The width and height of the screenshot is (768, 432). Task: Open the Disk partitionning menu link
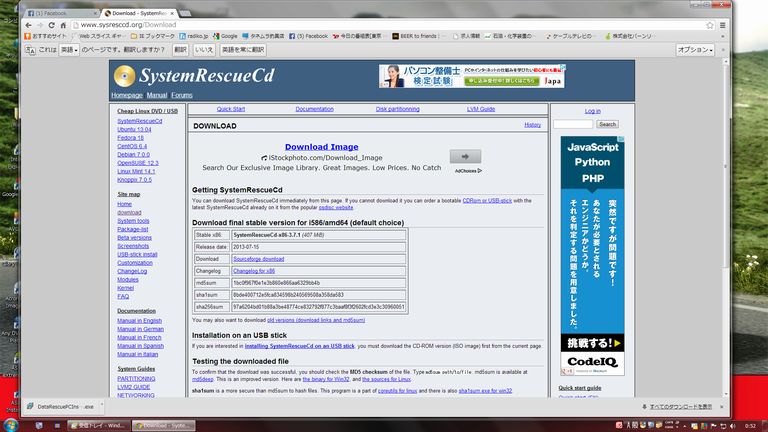(398, 109)
